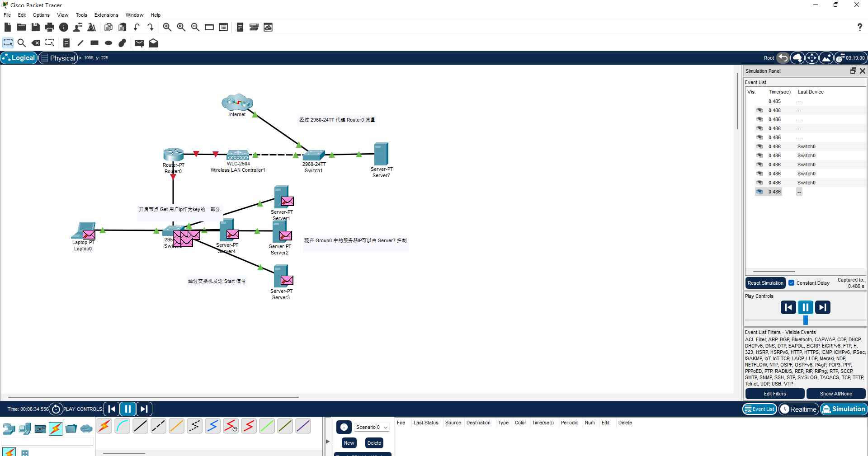Select the End Devices category

click(25, 428)
